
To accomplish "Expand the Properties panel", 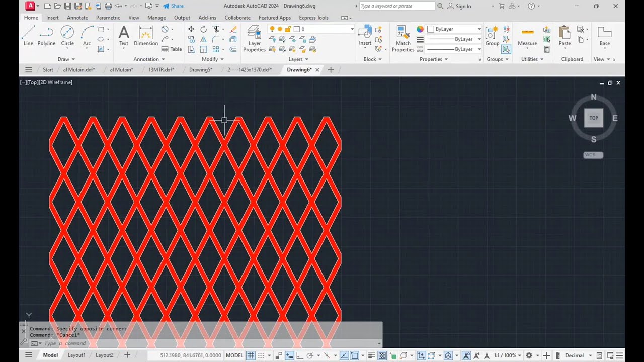I will click(434, 59).
